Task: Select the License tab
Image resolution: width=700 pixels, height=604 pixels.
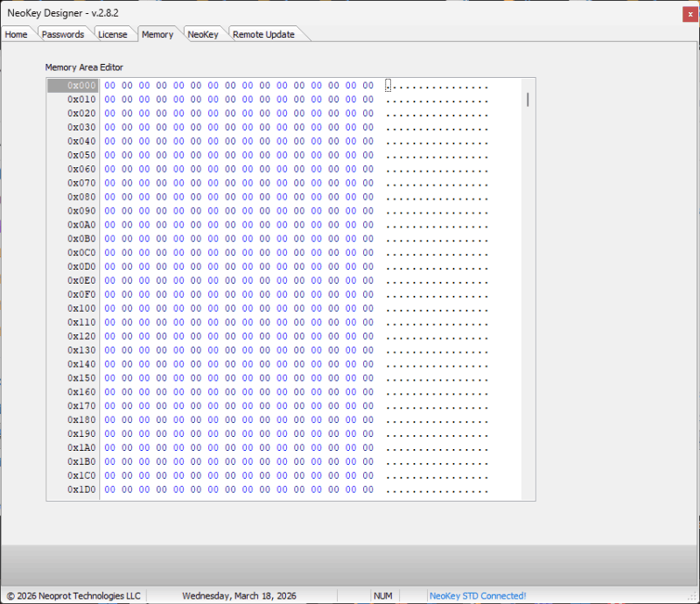Action: pyautogui.click(x=112, y=34)
